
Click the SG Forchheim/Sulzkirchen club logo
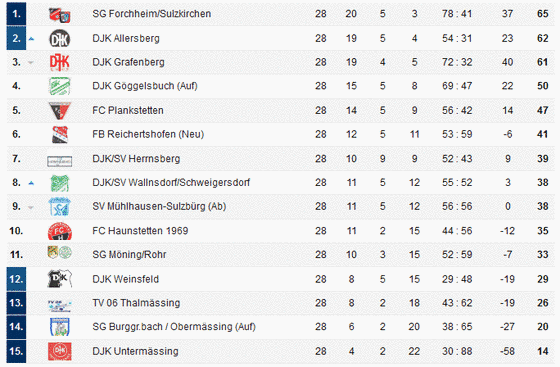60,15
